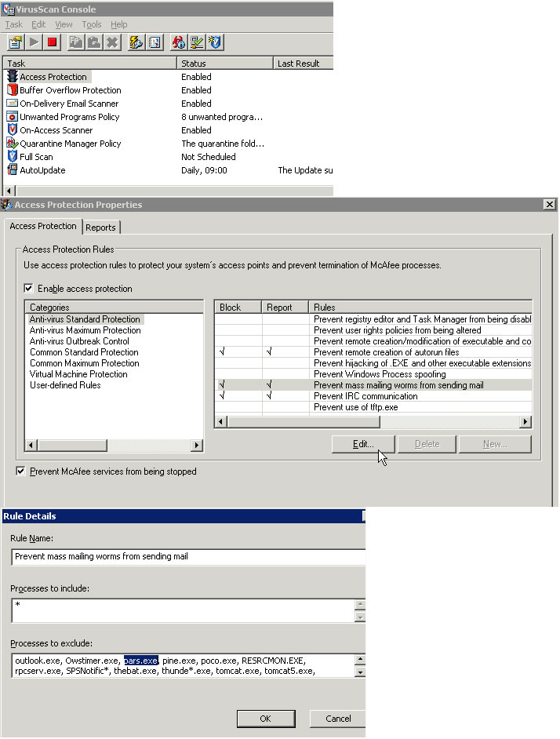This screenshot has width=560, height=739.
Task: Switch to the Access Protection tab
Action: click(43, 226)
